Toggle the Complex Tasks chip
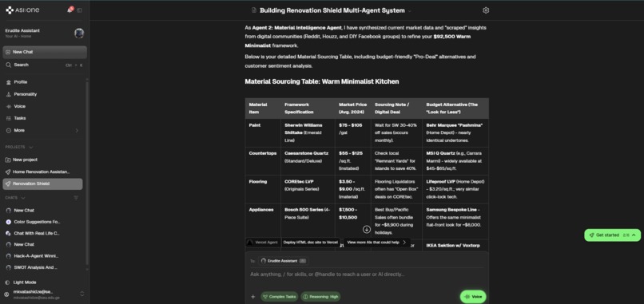 click(280, 297)
